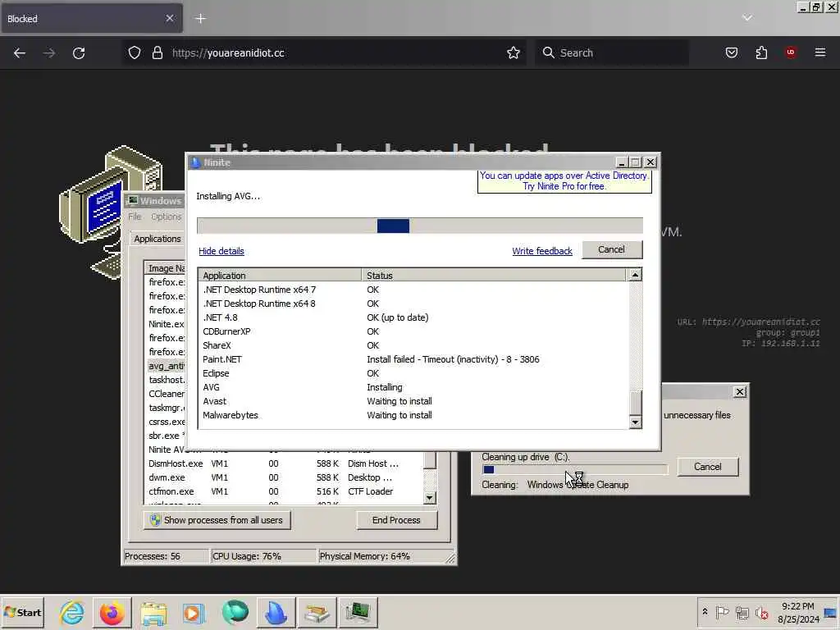840x630 pixels.
Task: Open the Start menu
Action: click(22, 613)
